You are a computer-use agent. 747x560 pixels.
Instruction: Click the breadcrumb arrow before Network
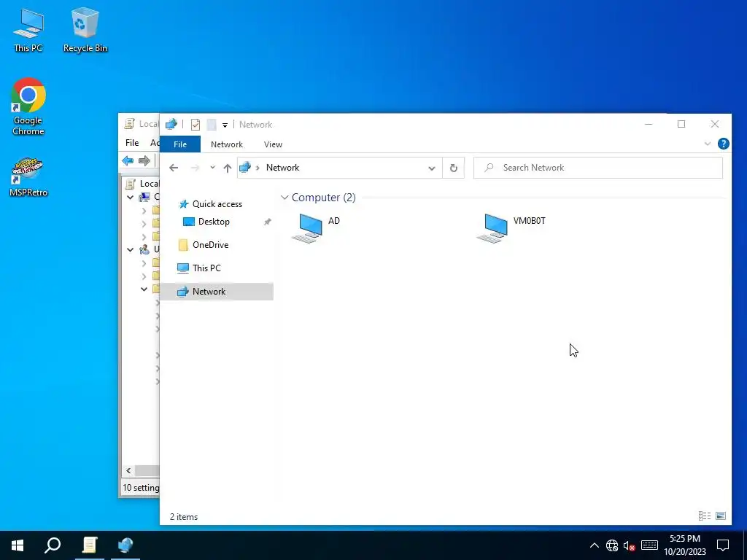258,168
